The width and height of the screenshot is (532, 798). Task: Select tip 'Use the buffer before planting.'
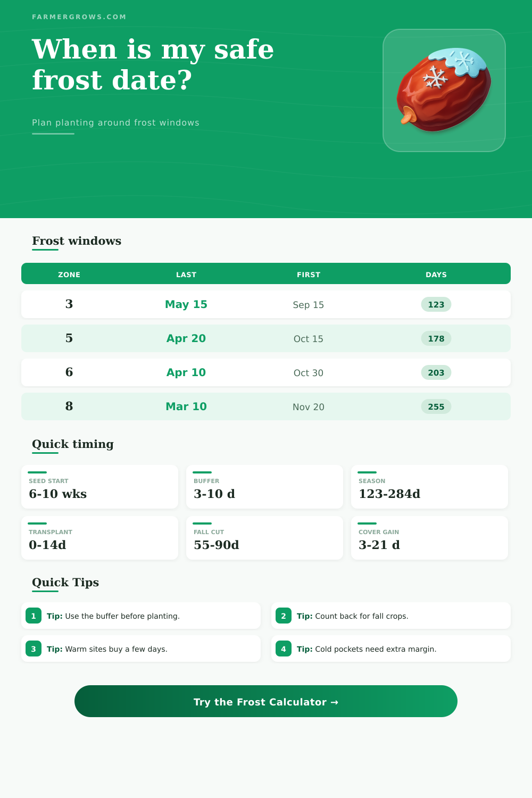pyautogui.click(x=141, y=616)
